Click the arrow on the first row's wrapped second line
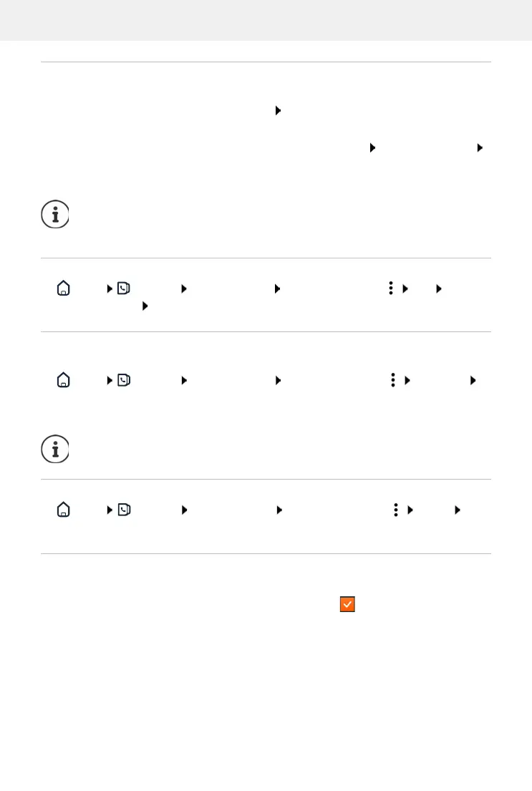532x791 pixels. tap(145, 306)
